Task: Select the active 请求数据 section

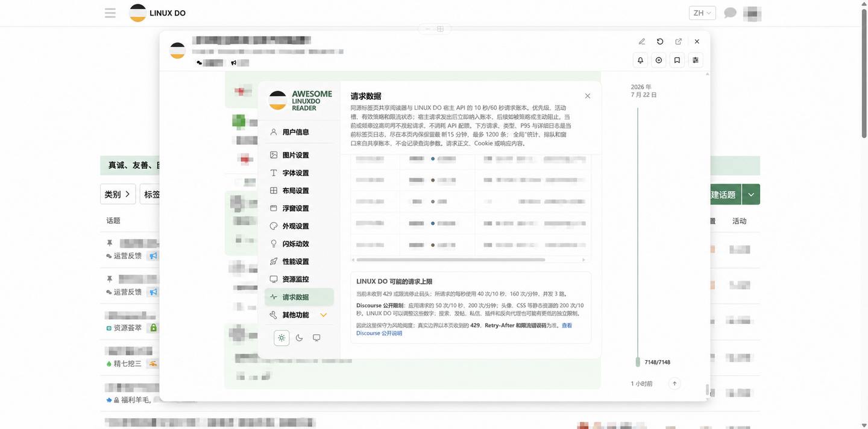Action: (299, 297)
